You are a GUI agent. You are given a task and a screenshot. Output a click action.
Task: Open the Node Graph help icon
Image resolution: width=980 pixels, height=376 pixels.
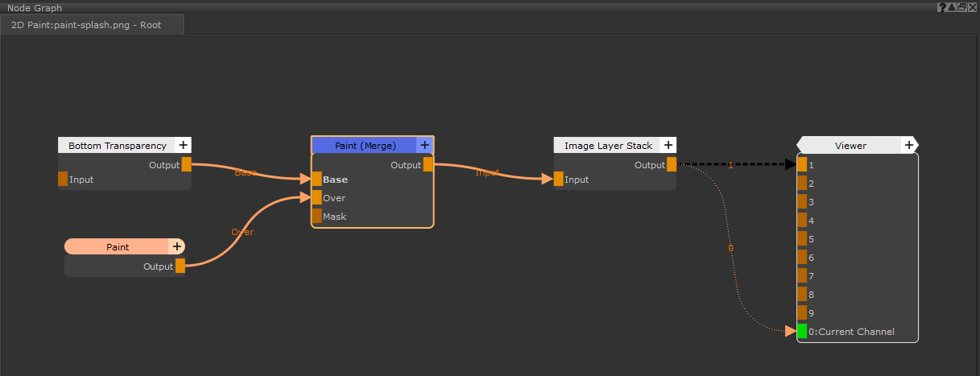click(x=941, y=7)
